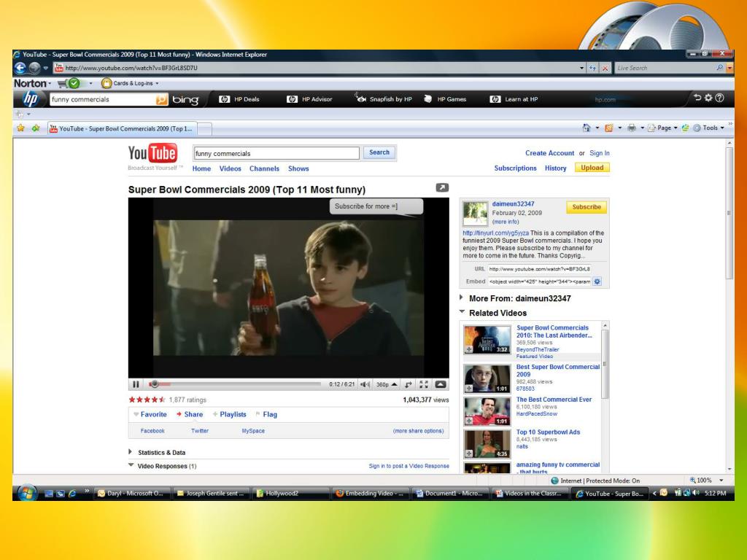The image size is (747, 560).
Task: Click the Upload button
Action: (592, 168)
